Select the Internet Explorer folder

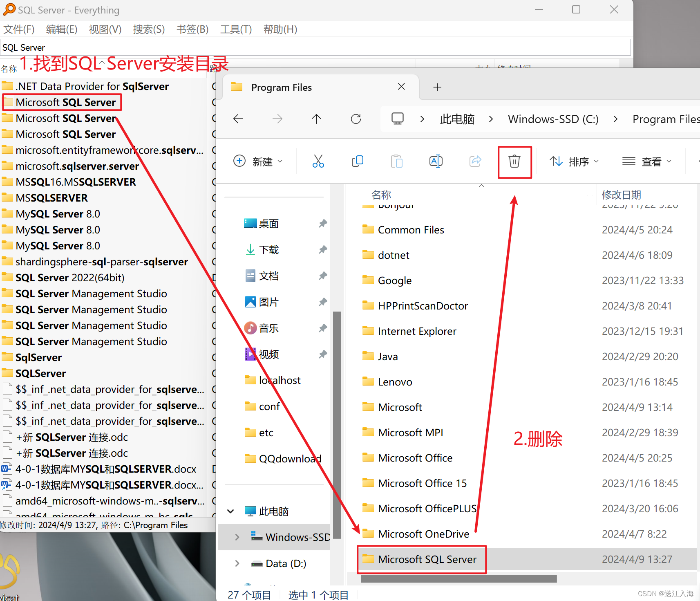coord(417,331)
